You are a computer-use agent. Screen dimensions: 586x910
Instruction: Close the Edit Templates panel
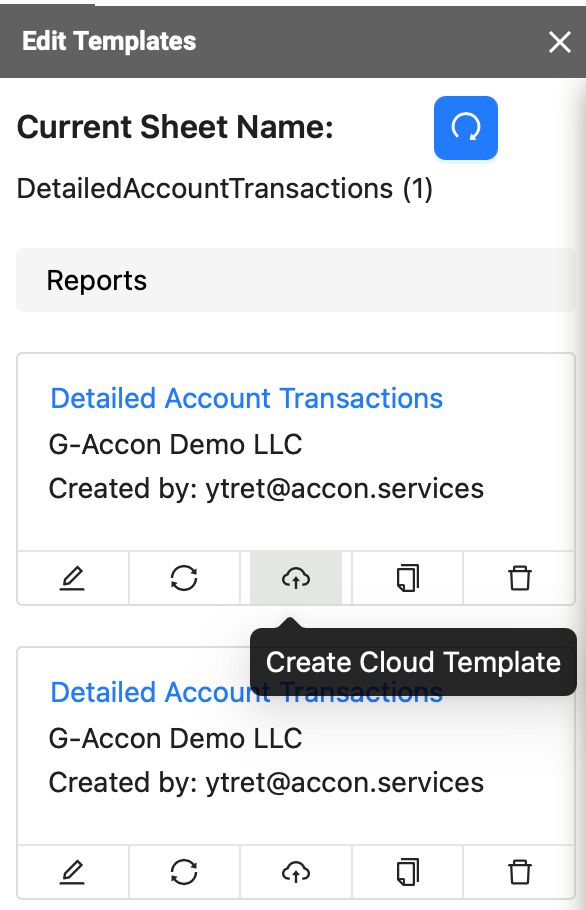pos(559,42)
